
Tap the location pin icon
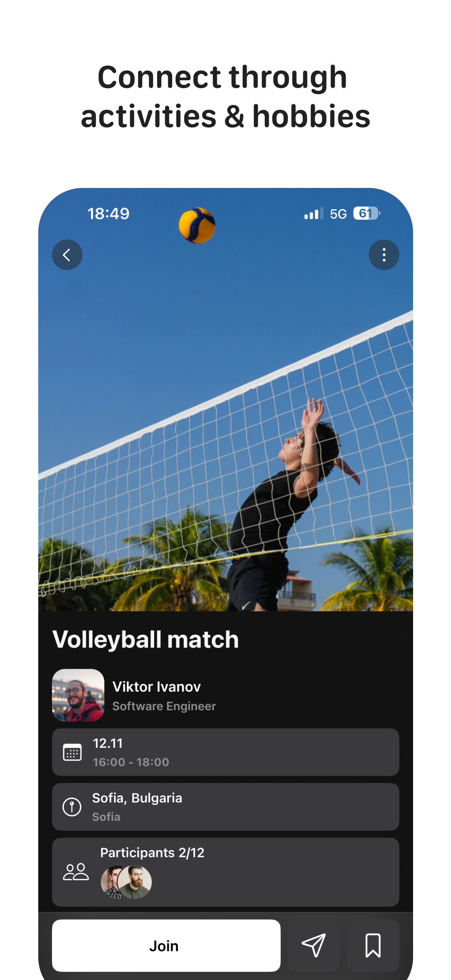tap(72, 806)
